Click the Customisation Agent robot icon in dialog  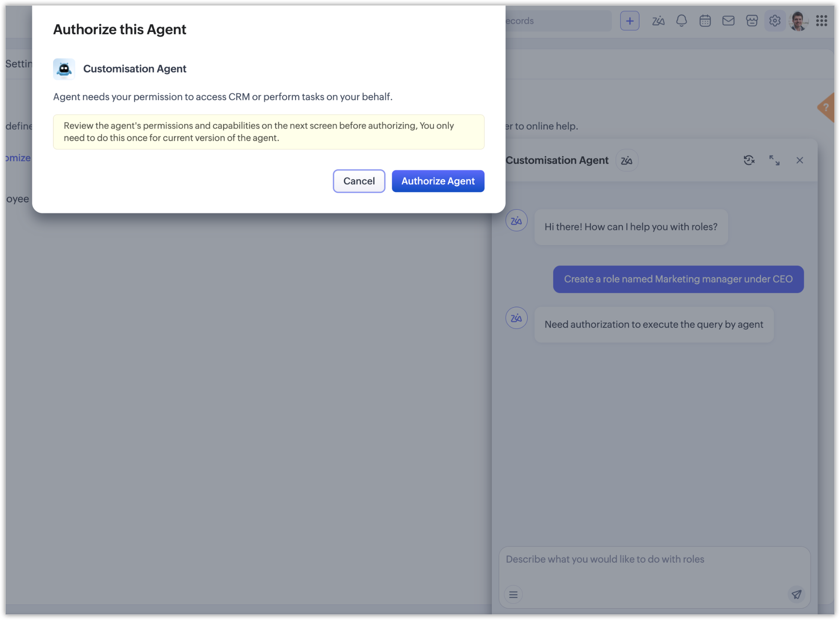(x=64, y=69)
